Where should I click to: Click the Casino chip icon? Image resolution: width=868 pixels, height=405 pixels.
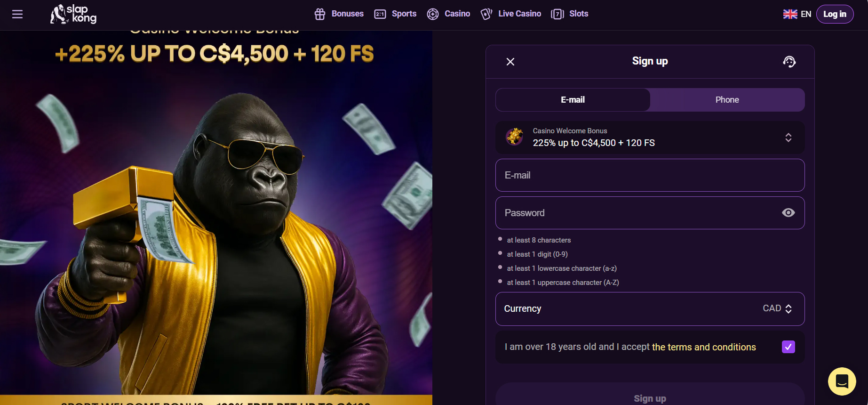point(433,14)
